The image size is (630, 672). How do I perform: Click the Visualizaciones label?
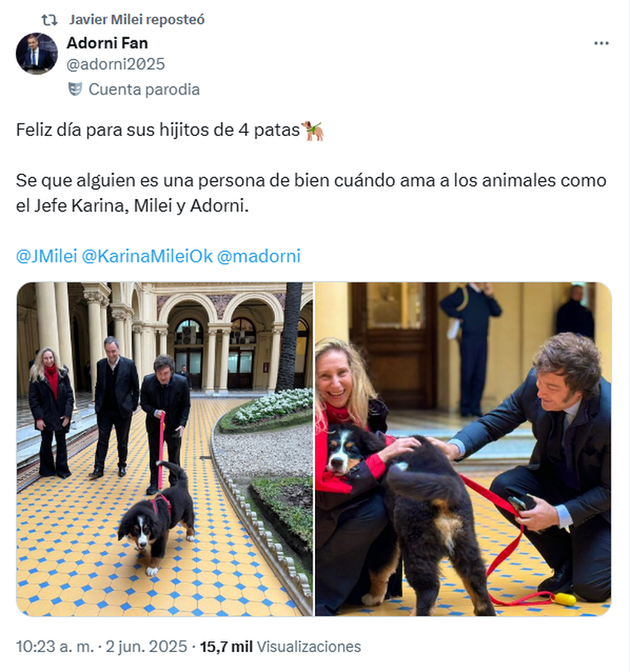(308, 646)
